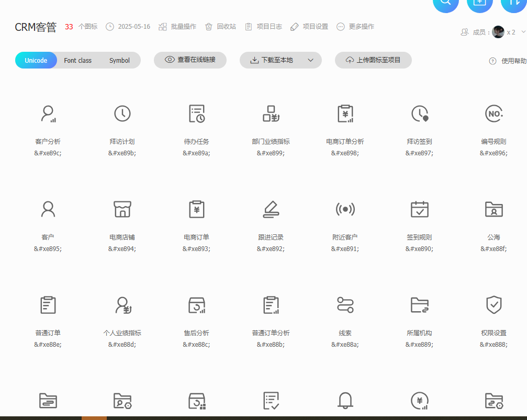Select the 签到规则 calendar icon
The height and width of the screenshot is (420, 527).
point(419,209)
